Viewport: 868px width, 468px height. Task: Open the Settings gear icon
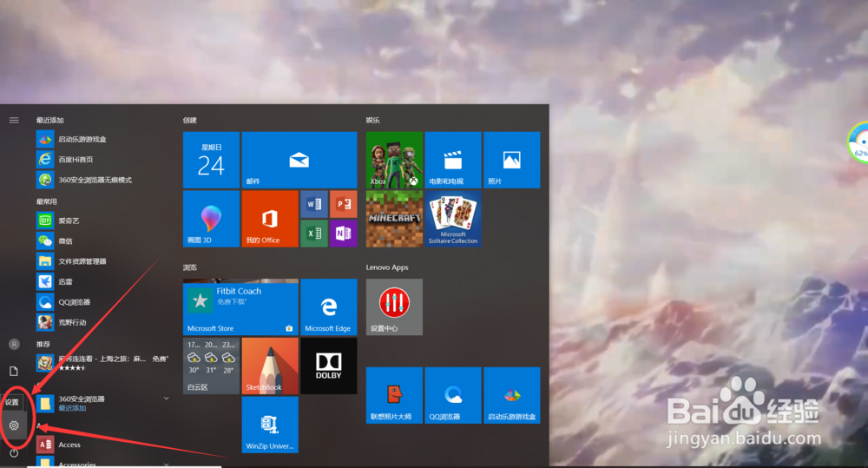14,425
